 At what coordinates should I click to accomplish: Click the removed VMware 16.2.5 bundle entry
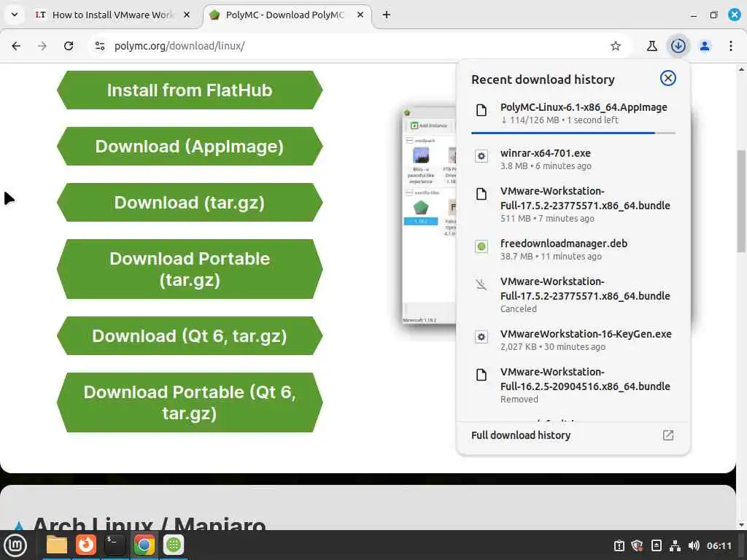[x=573, y=385]
